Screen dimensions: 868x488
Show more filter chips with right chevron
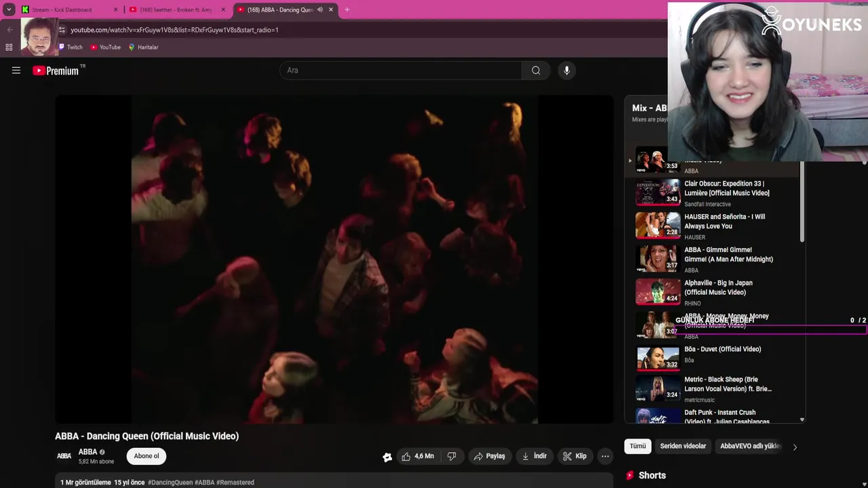coord(795,447)
